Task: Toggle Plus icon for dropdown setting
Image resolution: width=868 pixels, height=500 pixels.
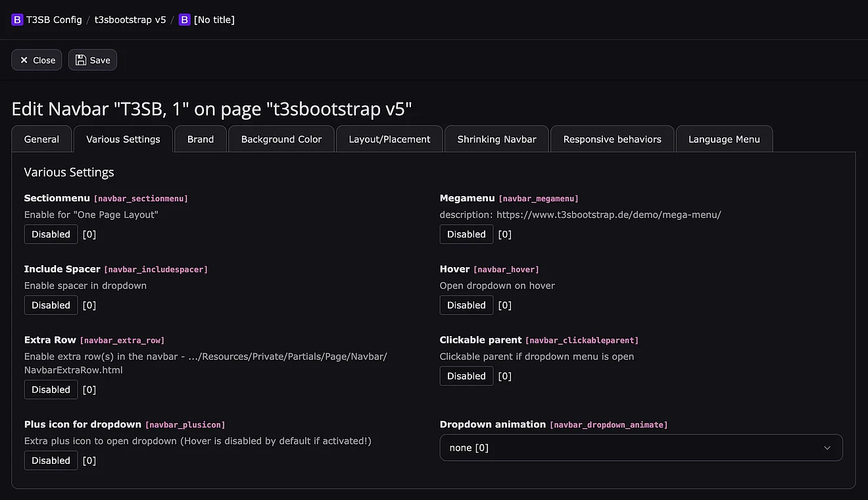Action: coord(51,461)
